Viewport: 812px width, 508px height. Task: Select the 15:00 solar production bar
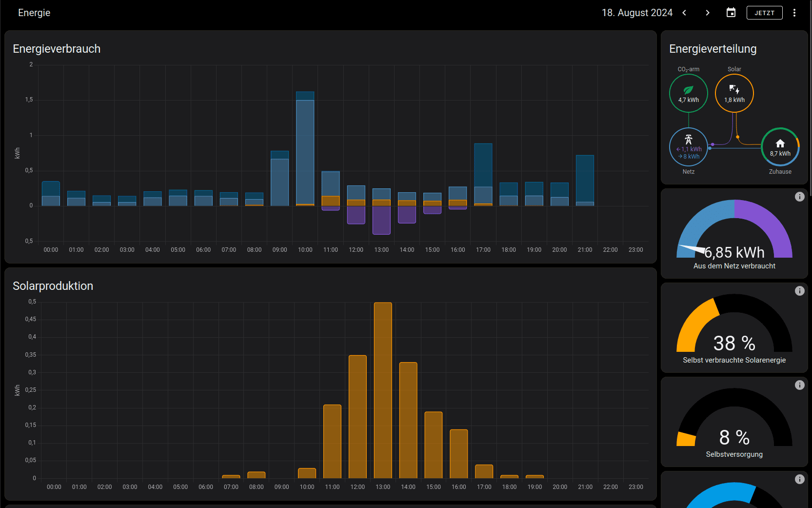434,445
